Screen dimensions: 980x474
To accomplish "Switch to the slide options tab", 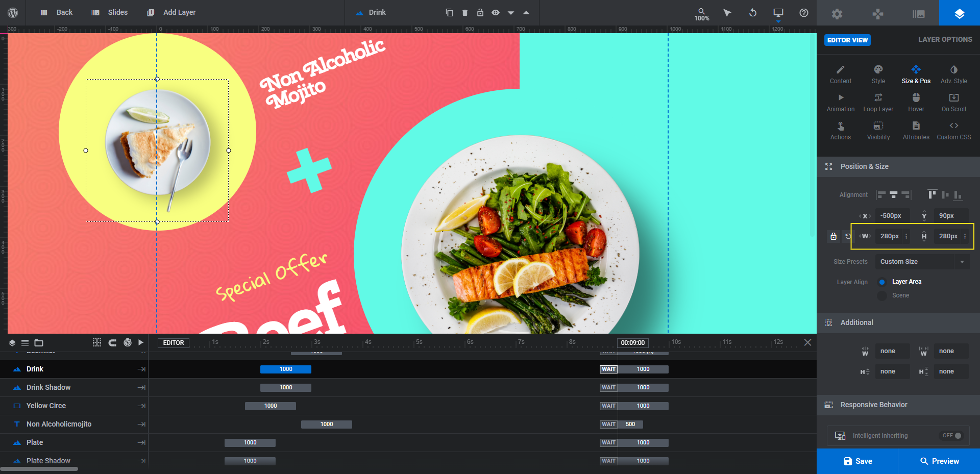I will (919, 13).
